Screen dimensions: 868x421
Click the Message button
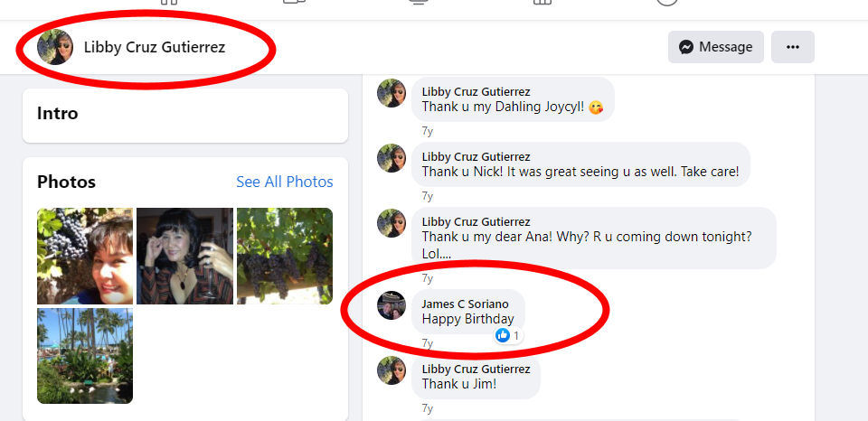tap(715, 47)
